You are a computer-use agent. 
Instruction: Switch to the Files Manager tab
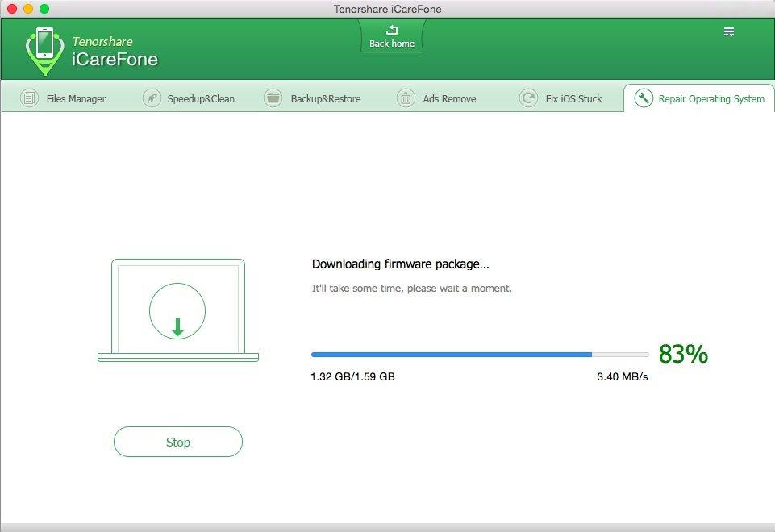63,98
